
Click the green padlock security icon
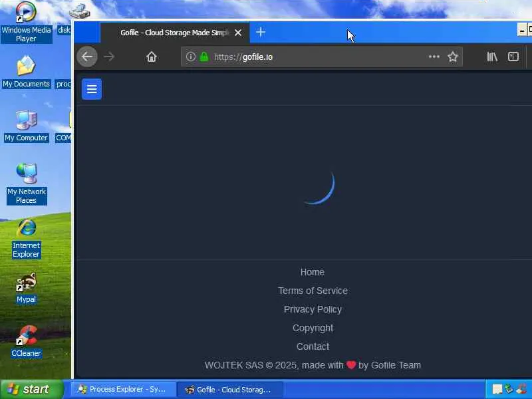tap(204, 57)
